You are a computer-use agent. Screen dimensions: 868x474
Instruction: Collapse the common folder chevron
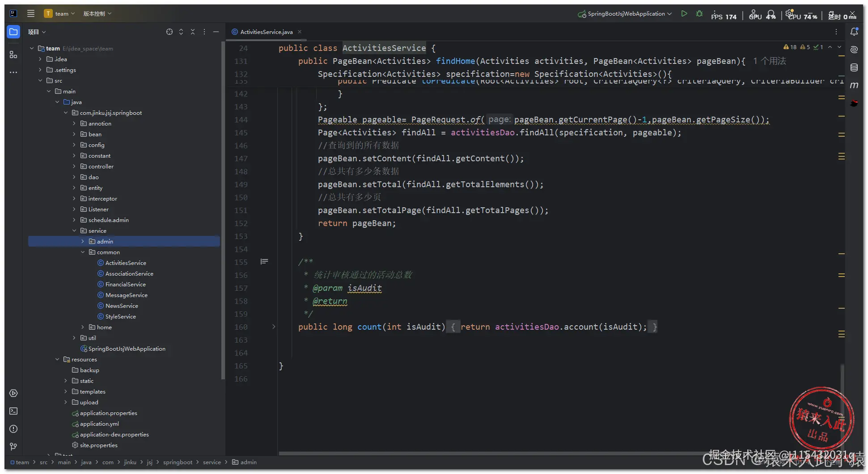tap(83, 252)
